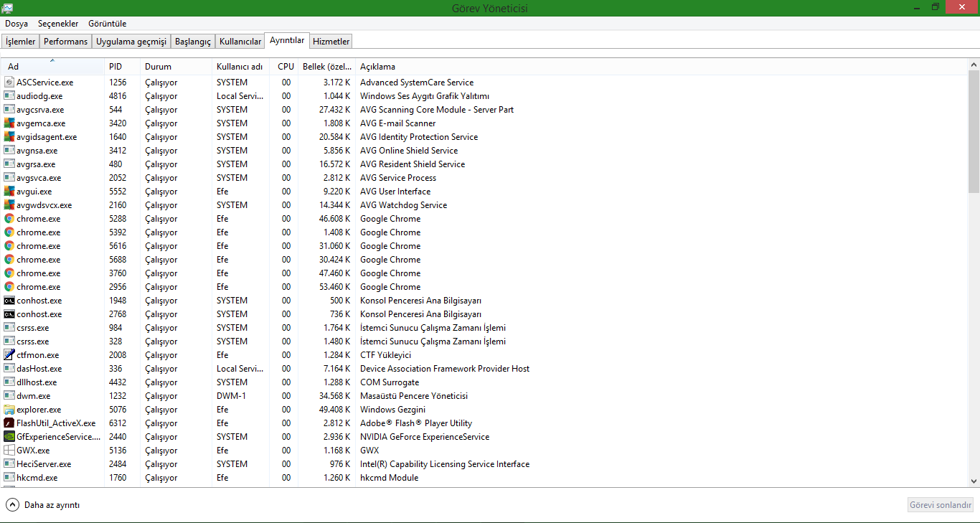The image size is (980, 523).
Task: Click the avgemca.exe AVG icon
Action: pyautogui.click(x=9, y=123)
